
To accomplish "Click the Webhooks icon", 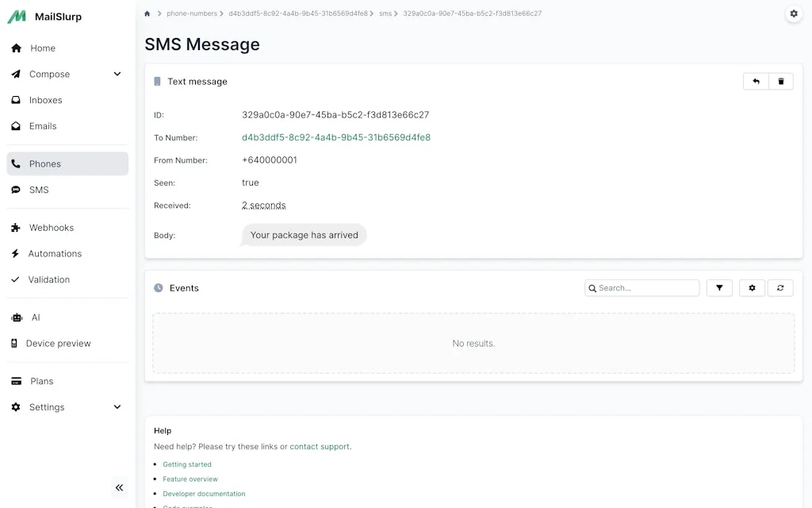I will (17, 228).
